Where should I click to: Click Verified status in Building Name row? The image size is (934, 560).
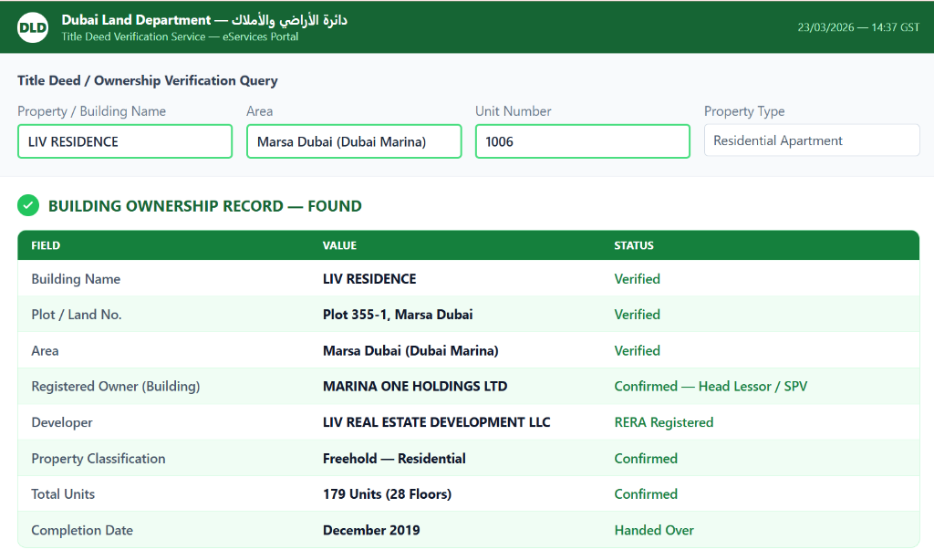pyautogui.click(x=637, y=279)
